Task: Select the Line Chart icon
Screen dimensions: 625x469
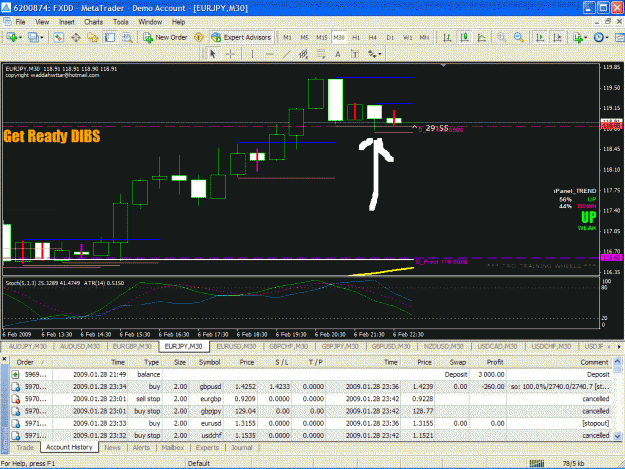Action: click(x=482, y=37)
